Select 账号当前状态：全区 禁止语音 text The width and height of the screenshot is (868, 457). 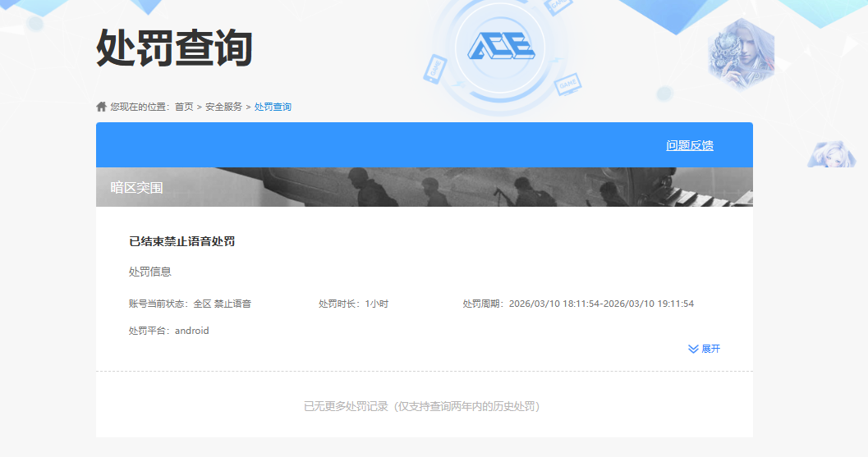[x=190, y=304]
